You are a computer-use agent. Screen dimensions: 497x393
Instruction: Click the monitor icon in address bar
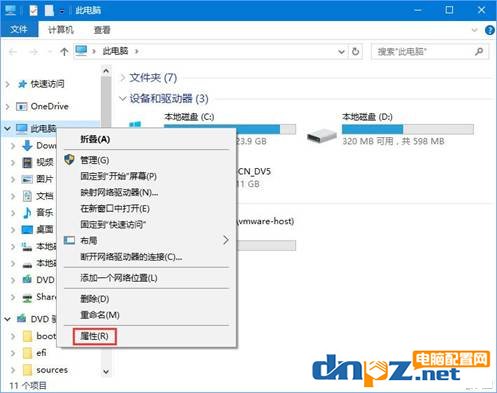pyautogui.click(x=81, y=51)
